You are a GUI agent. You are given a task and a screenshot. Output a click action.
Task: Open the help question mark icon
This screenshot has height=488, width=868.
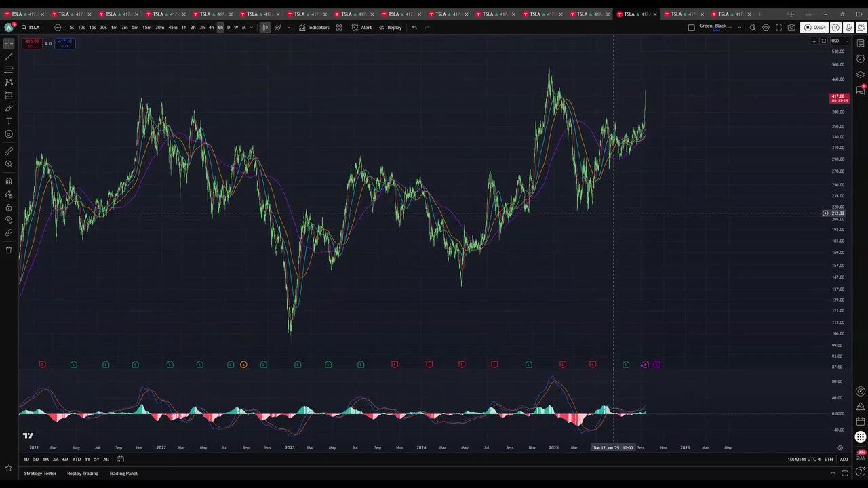[x=861, y=472]
